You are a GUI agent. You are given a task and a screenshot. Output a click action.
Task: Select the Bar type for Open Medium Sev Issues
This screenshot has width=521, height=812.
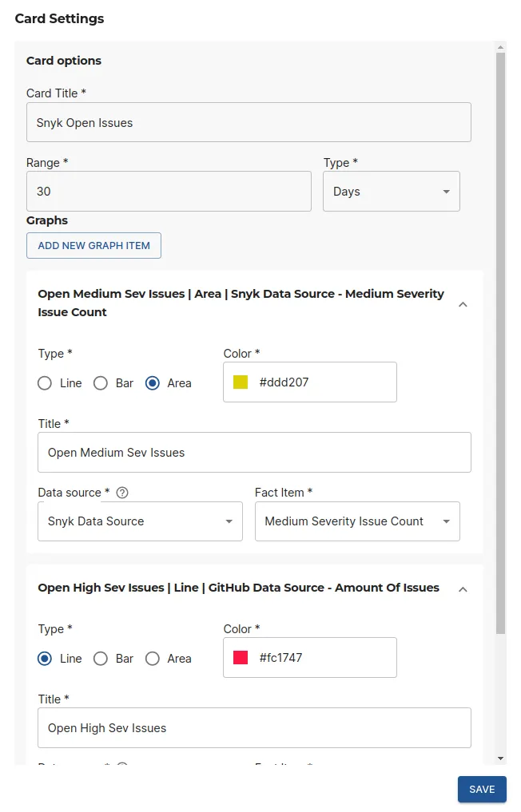click(x=101, y=382)
